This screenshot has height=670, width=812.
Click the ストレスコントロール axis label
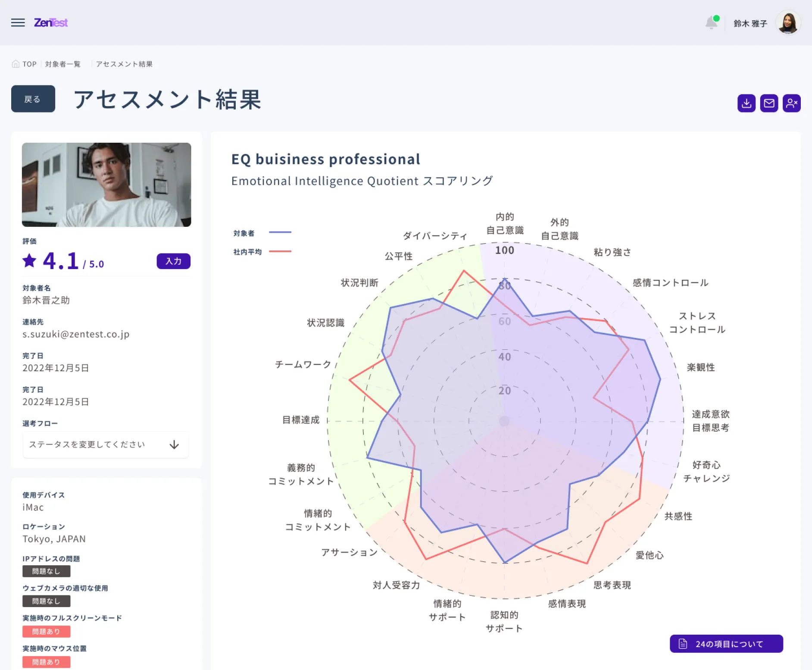pos(697,322)
